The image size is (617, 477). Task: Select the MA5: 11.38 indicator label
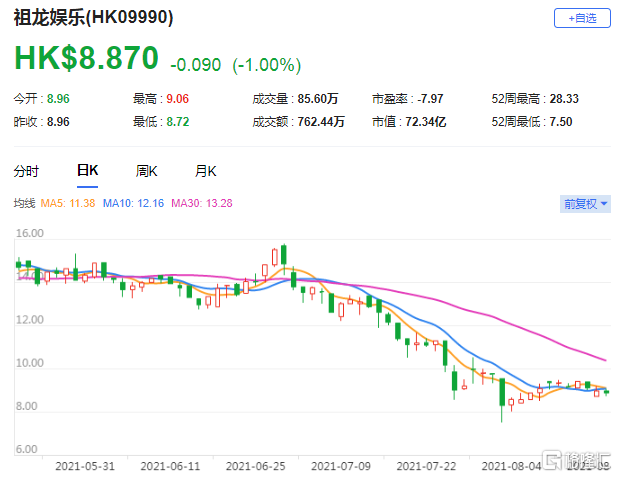[68, 203]
